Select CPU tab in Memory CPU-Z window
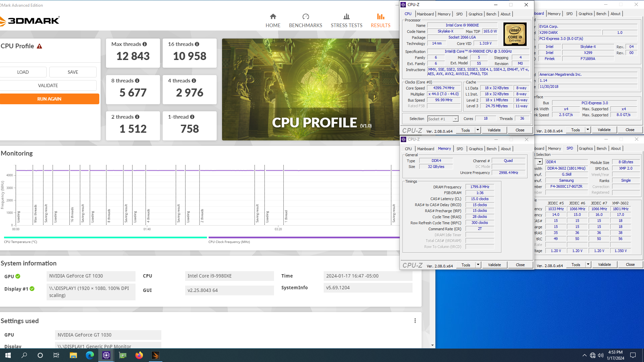This screenshot has width=644, height=362. pos(408,149)
